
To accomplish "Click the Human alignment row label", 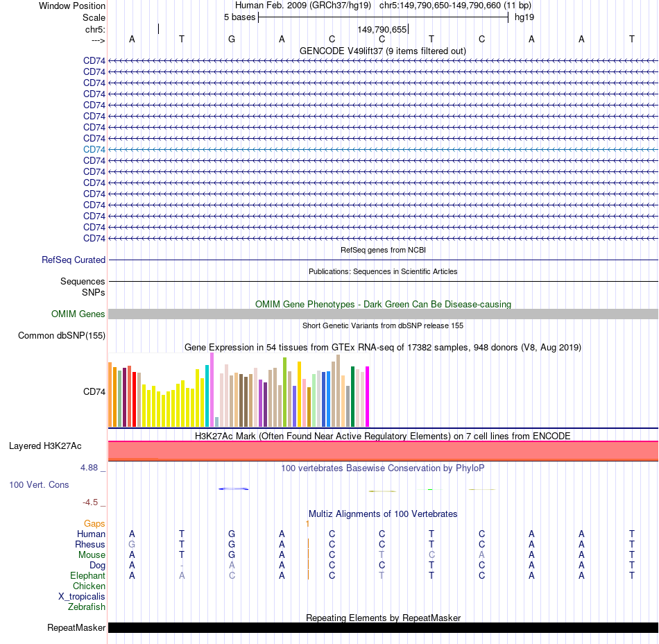I will pyautogui.click(x=91, y=534).
